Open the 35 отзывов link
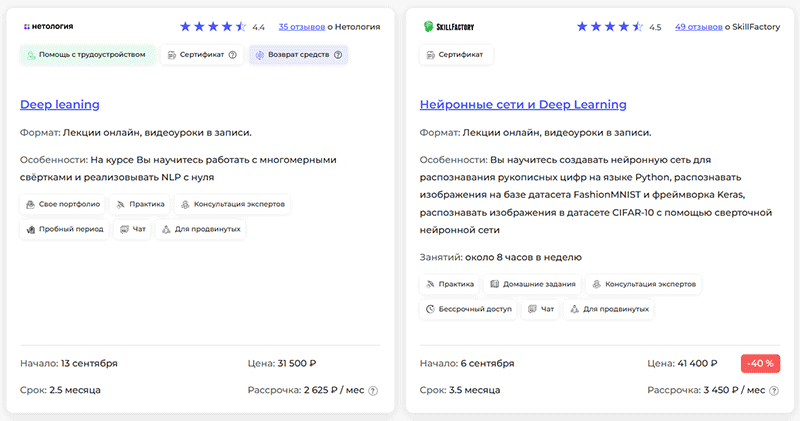Viewport: 800px width, 421px height. pyautogui.click(x=302, y=27)
